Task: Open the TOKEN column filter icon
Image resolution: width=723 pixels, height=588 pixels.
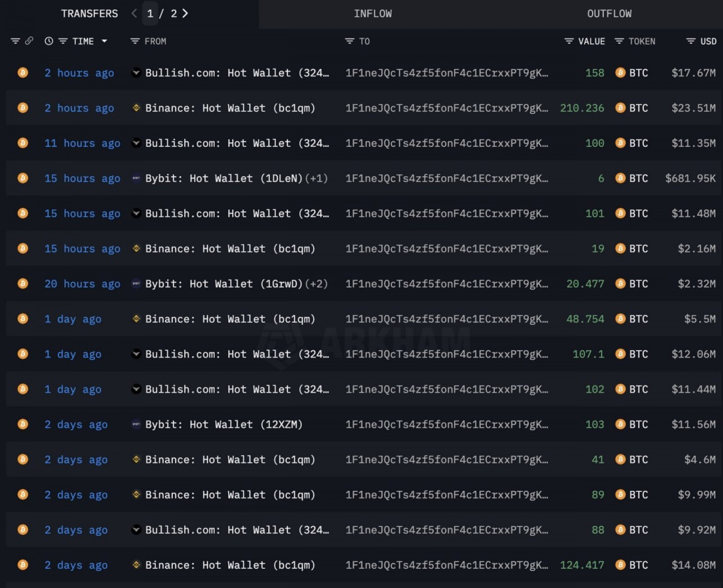Action: [619, 41]
